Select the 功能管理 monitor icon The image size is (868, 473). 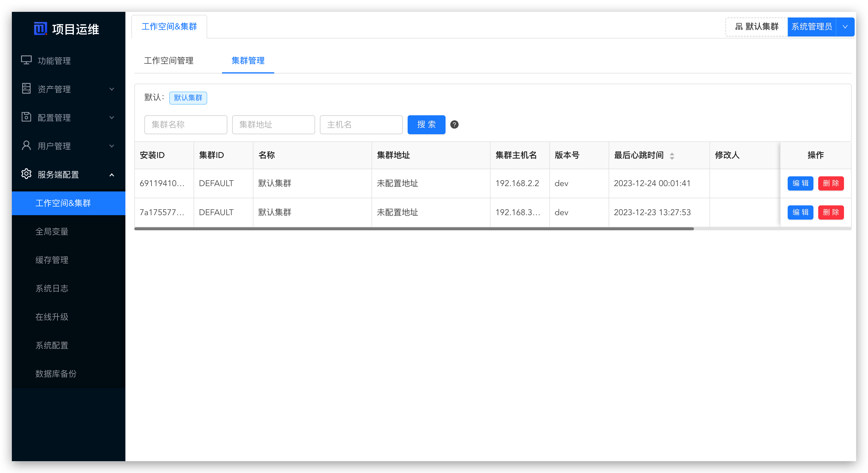(x=26, y=60)
